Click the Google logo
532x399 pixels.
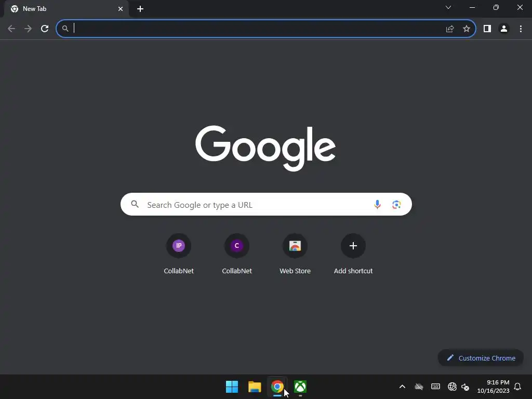point(265,148)
